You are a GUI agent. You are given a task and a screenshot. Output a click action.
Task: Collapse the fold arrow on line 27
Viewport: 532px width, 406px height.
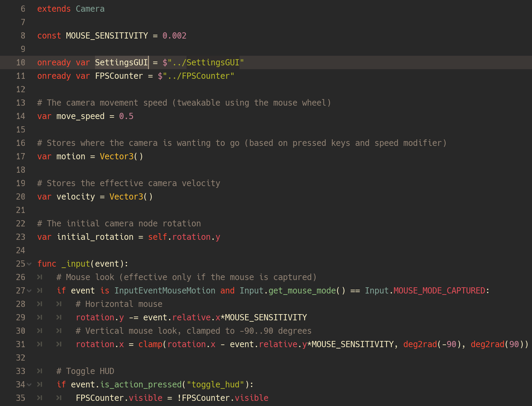point(29,291)
